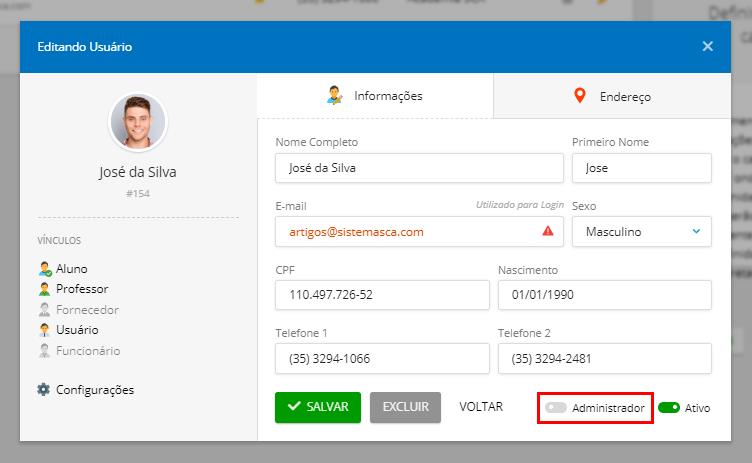Enable the Administrador toggle
The image size is (752, 463).
point(556,407)
